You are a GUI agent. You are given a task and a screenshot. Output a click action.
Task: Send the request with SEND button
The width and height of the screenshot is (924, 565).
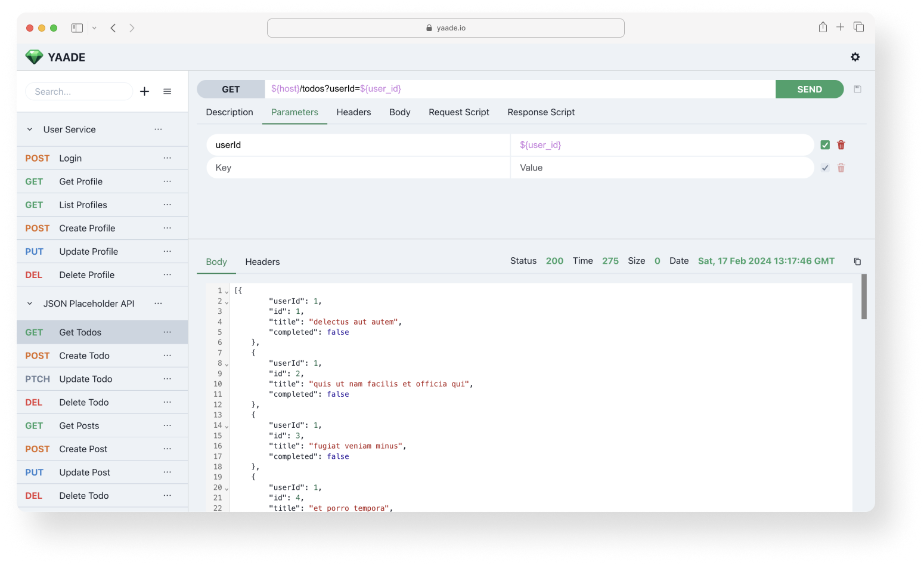tap(810, 89)
